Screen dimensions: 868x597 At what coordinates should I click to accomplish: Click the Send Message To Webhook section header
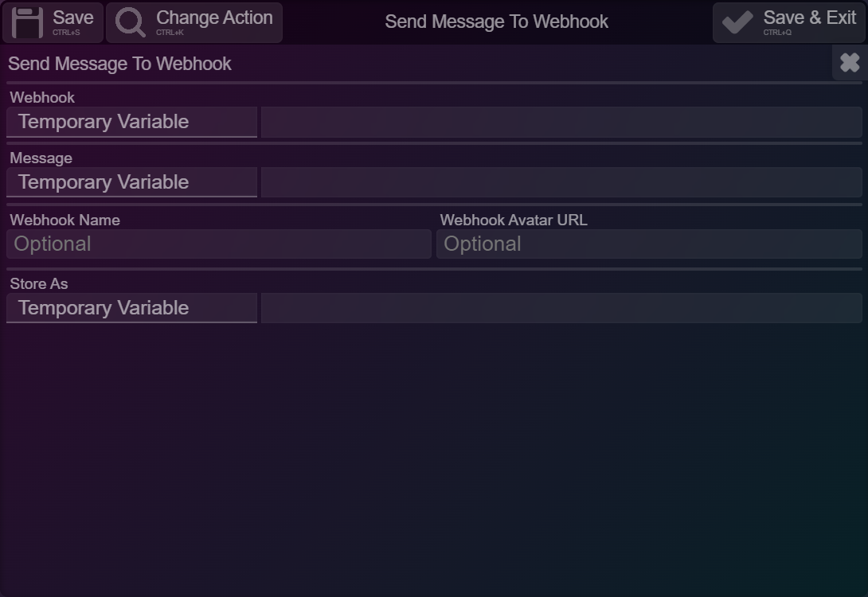click(119, 64)
